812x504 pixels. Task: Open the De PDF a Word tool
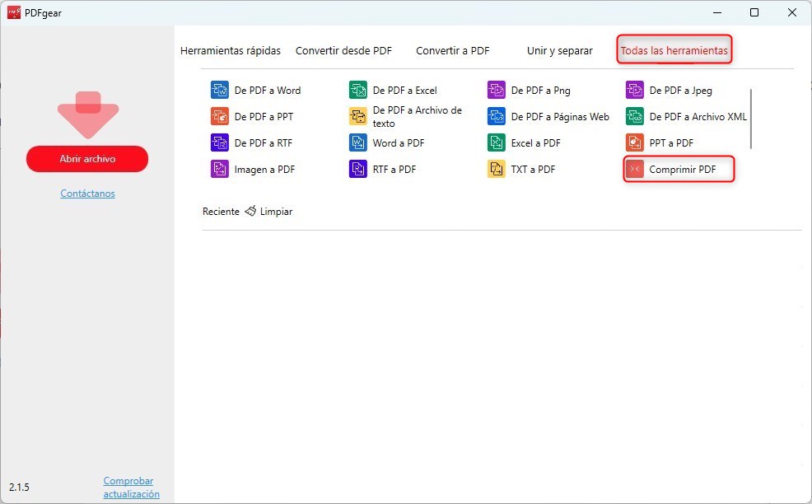(x=265, y=90)
